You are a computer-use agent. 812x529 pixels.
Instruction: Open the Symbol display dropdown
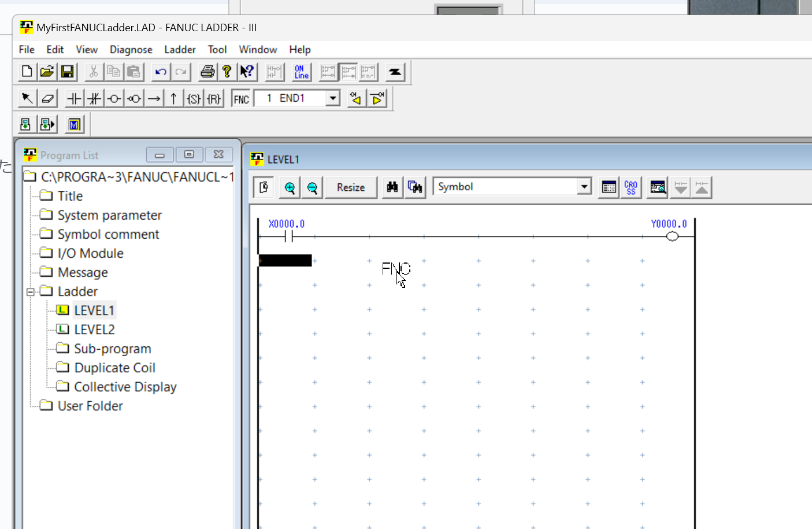(584, 187)
